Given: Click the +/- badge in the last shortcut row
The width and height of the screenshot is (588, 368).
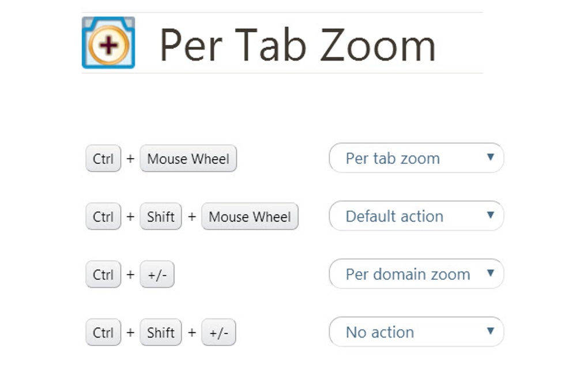Looking at the screenshot, I should [x=219, y=332].
